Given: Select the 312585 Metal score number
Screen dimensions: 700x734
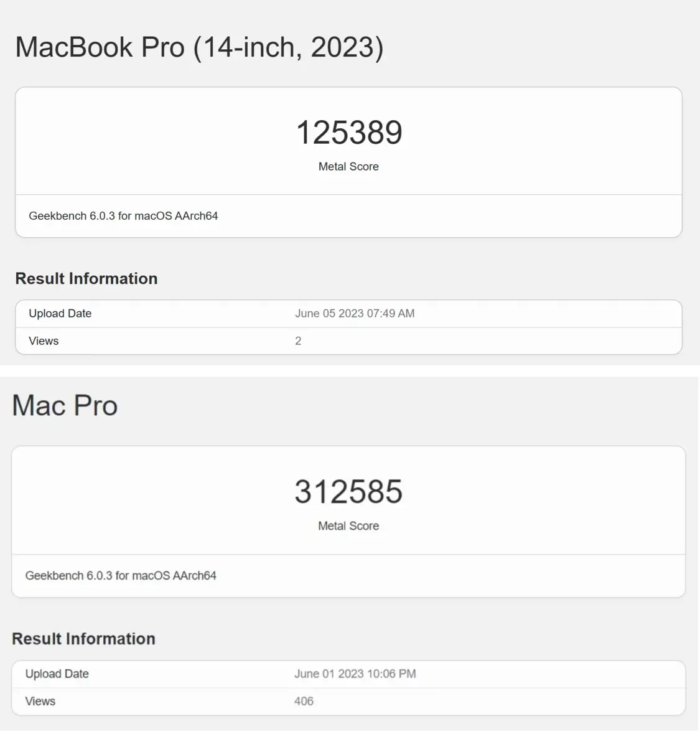Looking at the screenshot, I should pos(348,492).
